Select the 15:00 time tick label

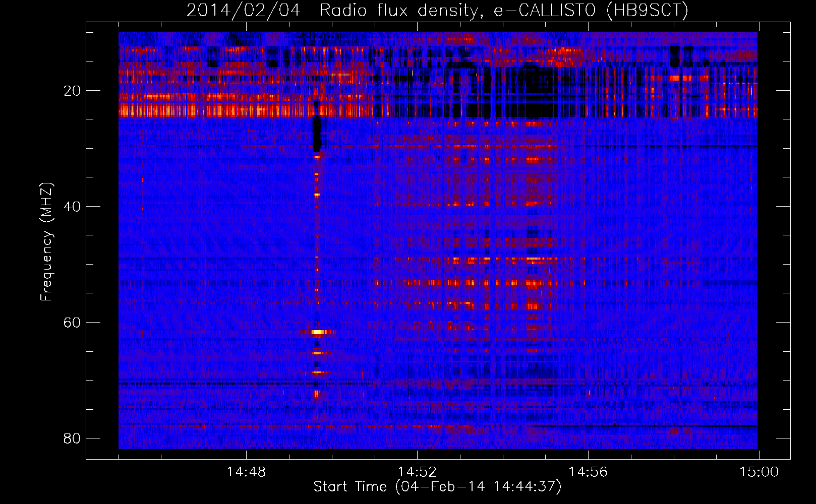(759, 472)
